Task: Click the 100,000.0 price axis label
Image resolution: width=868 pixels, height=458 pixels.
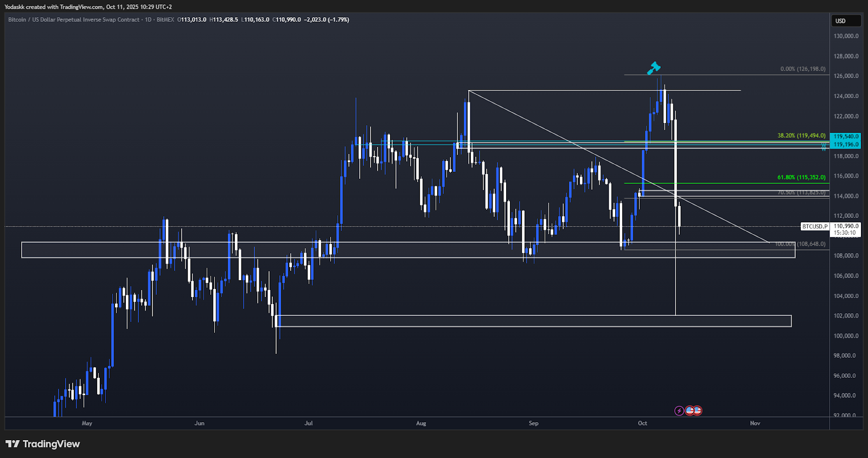Action: click(846, 336)
